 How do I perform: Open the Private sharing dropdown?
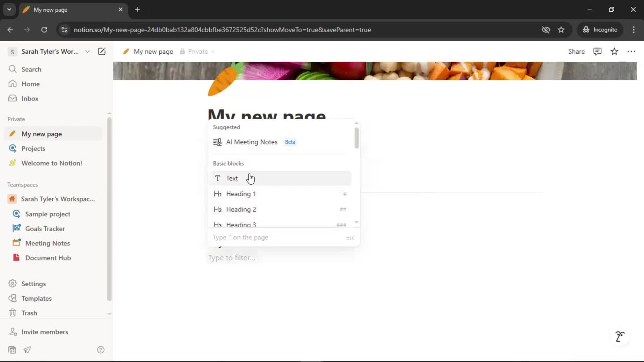click(x=197, y=51)
